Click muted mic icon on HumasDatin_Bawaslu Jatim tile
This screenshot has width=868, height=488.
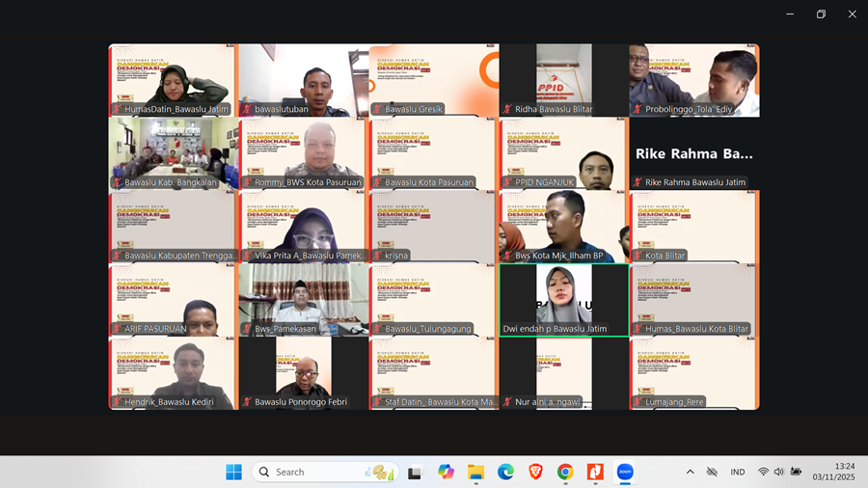(118, 109)
